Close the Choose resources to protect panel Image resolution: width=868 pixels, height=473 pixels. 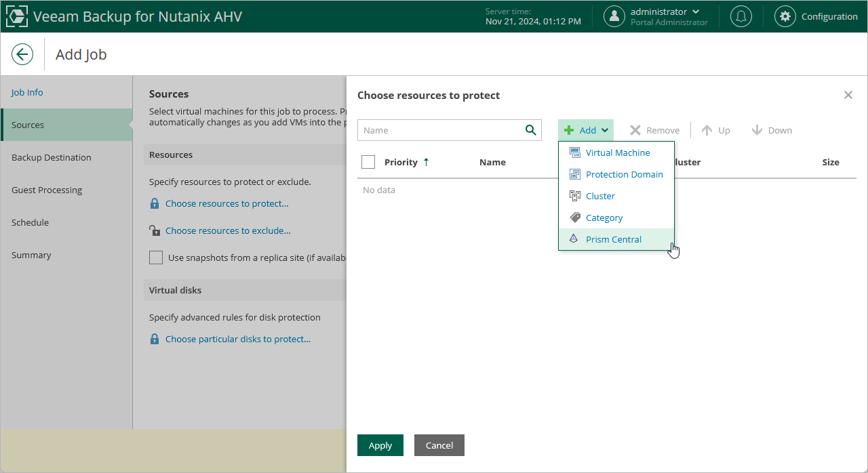click(x=848, y=95)
